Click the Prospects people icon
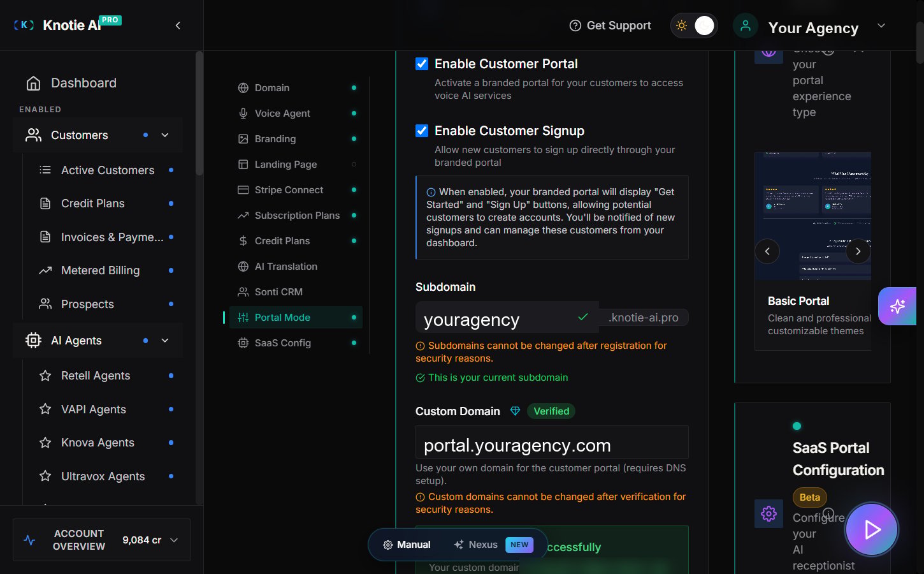Image resolution: width=924 pixels, height=574 pixels. [x=45, y=304]
